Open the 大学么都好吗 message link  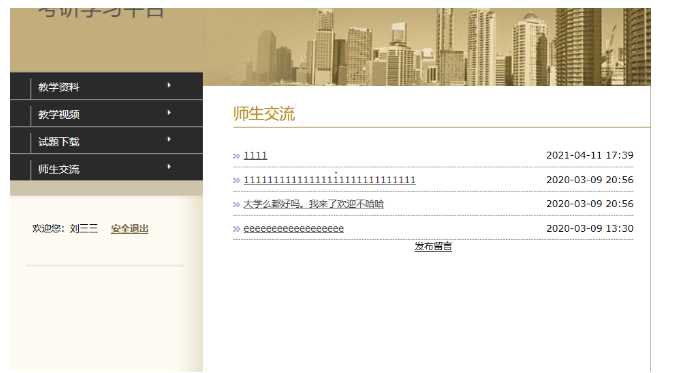[x=314, y=204]
